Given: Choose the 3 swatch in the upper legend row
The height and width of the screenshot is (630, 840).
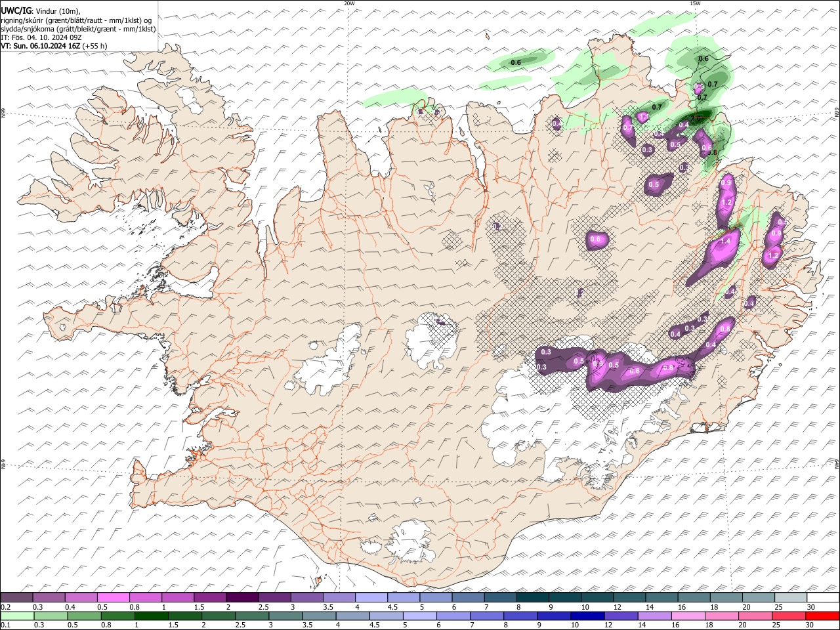Looking at the screenshot, I should 306,597.
